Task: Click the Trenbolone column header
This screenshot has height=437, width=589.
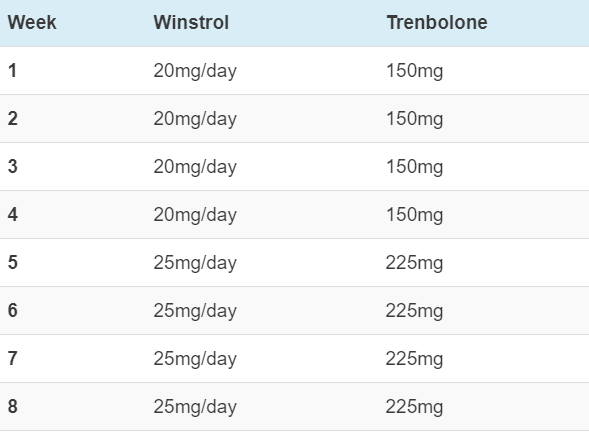Action: click(437, 22)
